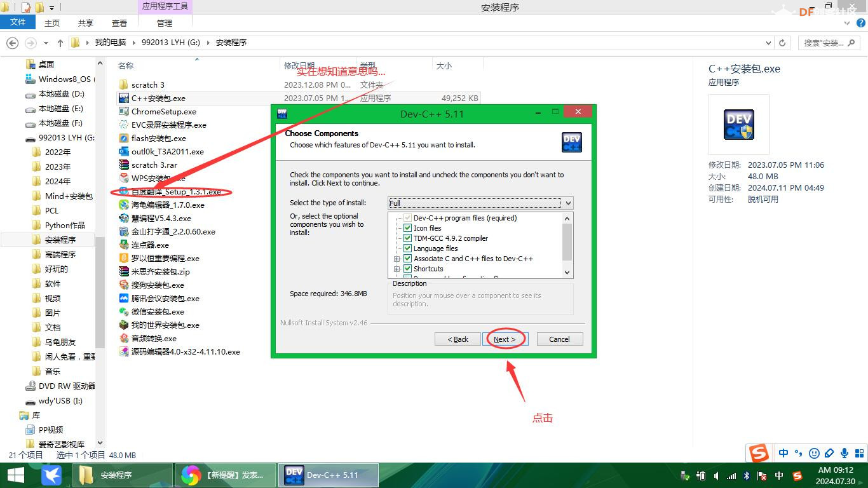The height and width of the screenshot is (488, 868).
Task: Click the navigation pane scroll down arrow
Action: click(x=100, y=443)
